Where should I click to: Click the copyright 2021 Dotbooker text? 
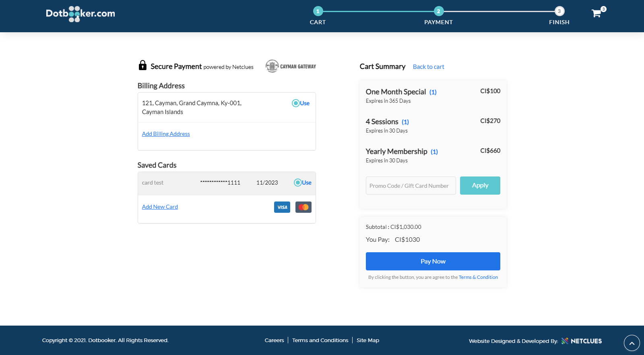[105, 340]
